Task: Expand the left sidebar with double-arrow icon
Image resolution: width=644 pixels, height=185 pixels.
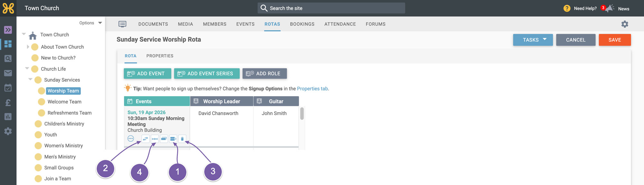Action: click(8, 30)
